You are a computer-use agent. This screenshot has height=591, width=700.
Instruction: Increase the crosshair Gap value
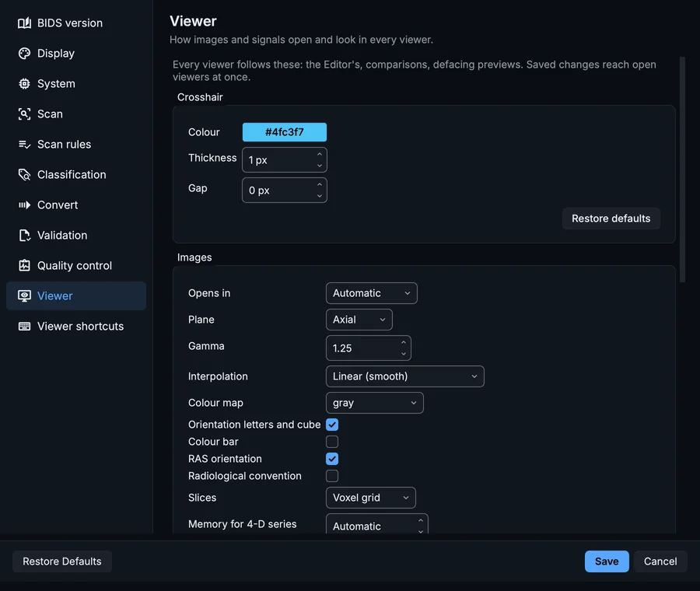click(x=320, y=185)
